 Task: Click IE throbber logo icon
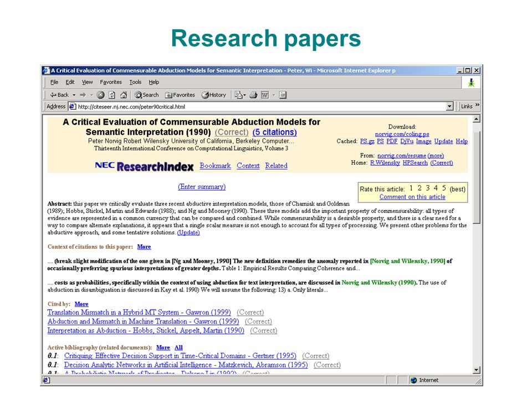coord(471,83)
